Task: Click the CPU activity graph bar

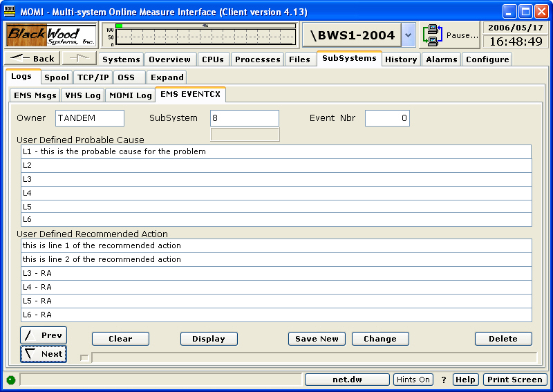Action: [x=200, y=35]
